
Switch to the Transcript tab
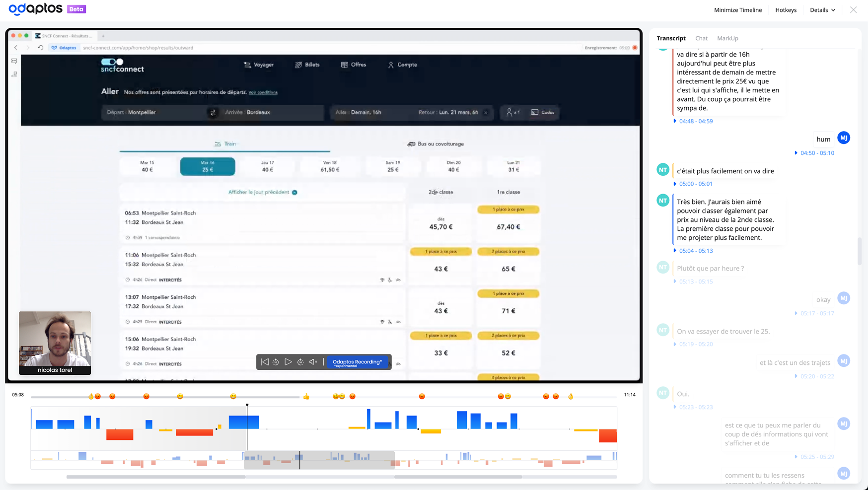(671, 38)
